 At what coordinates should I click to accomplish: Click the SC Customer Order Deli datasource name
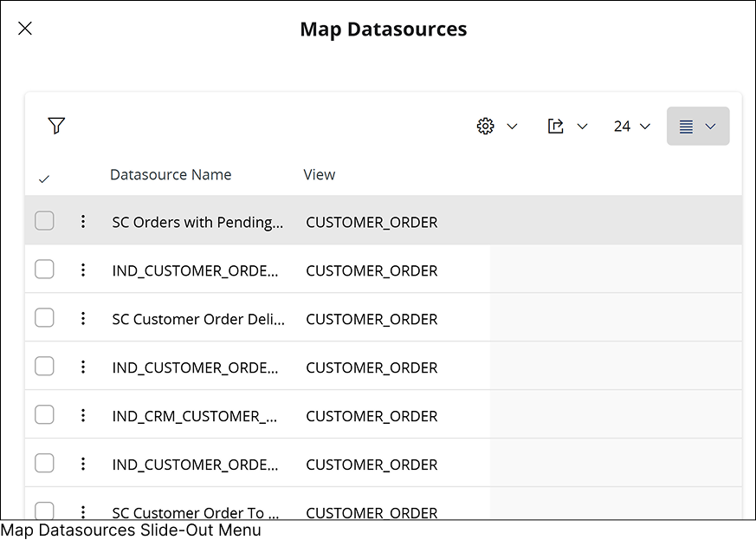click(198, 319)
